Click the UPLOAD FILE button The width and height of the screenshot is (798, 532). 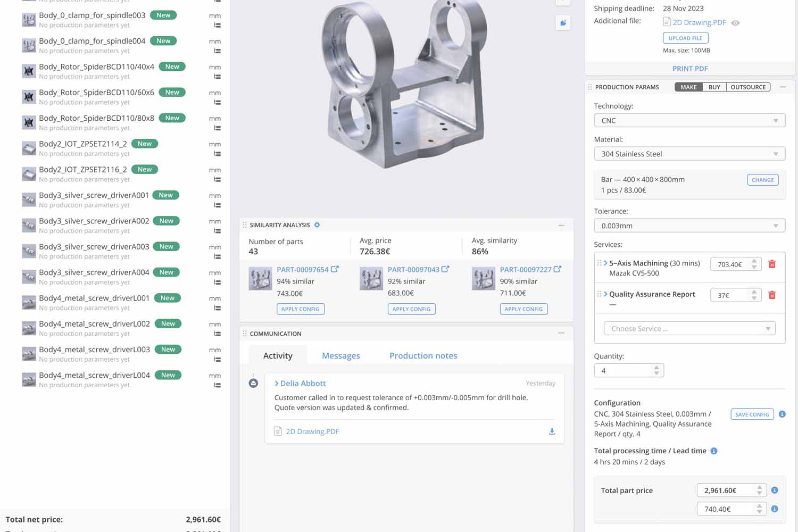[x=686, y=38]
